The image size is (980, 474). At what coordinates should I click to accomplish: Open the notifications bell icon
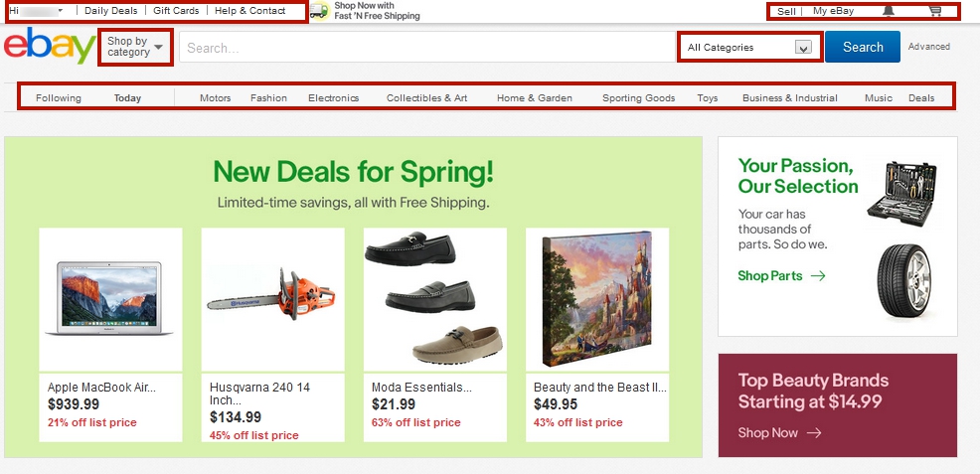click(x=888, y=11)
